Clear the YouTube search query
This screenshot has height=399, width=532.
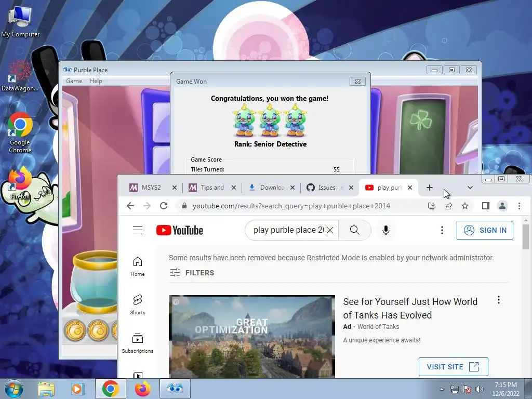tap(330, 230)
